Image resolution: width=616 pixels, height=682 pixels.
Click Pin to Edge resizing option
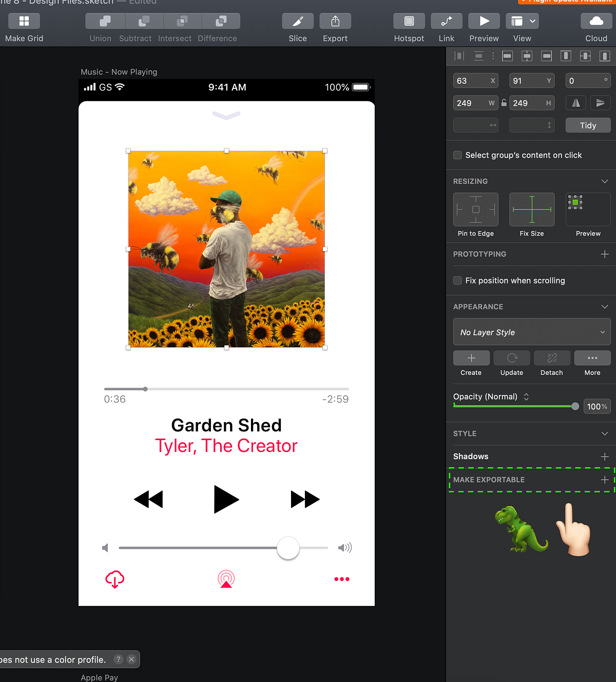(475, 210)
